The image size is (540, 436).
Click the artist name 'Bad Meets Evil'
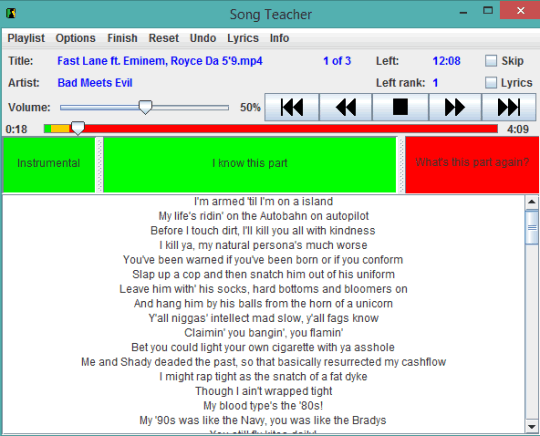click(x=95, y=83)
